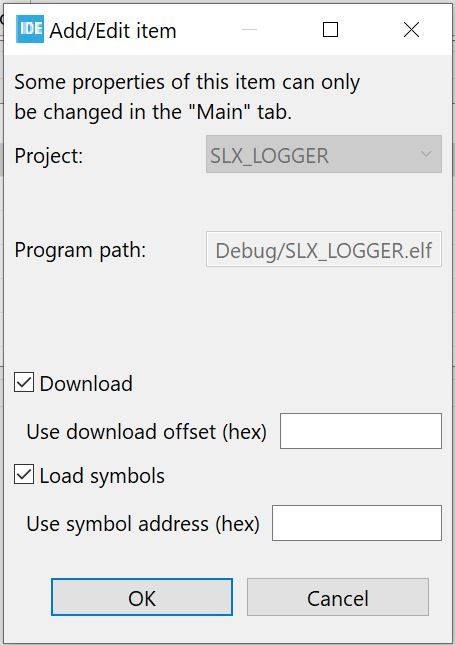The height and width of the screenshot is (645, 455).
Task: Select the Debug/SLX_LOGGER.elf program path field
Action: click(x=324, y=249)
